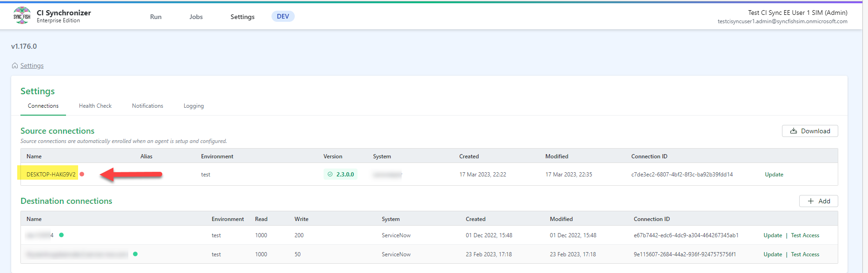Click green status dot of first destination connection
Screen dimensions: 868x273
(61, 235)
